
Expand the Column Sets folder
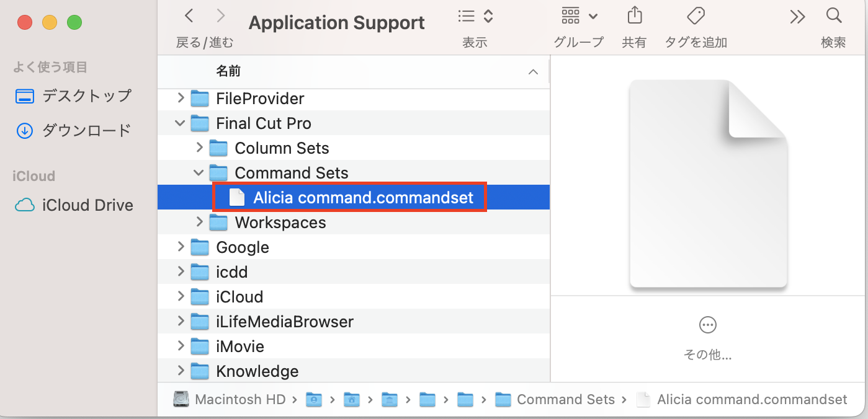pyautogui.click(x=199, y=148)
